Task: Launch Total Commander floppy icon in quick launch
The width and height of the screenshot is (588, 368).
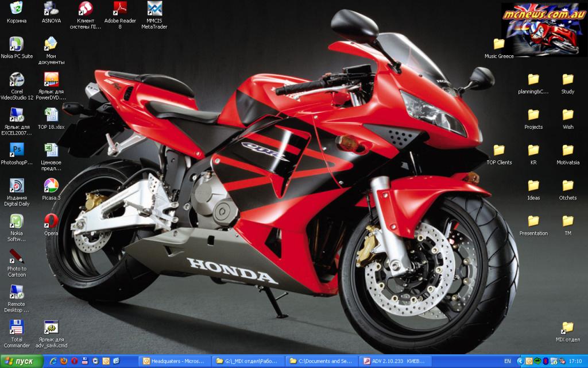Action: pos(85,361)
